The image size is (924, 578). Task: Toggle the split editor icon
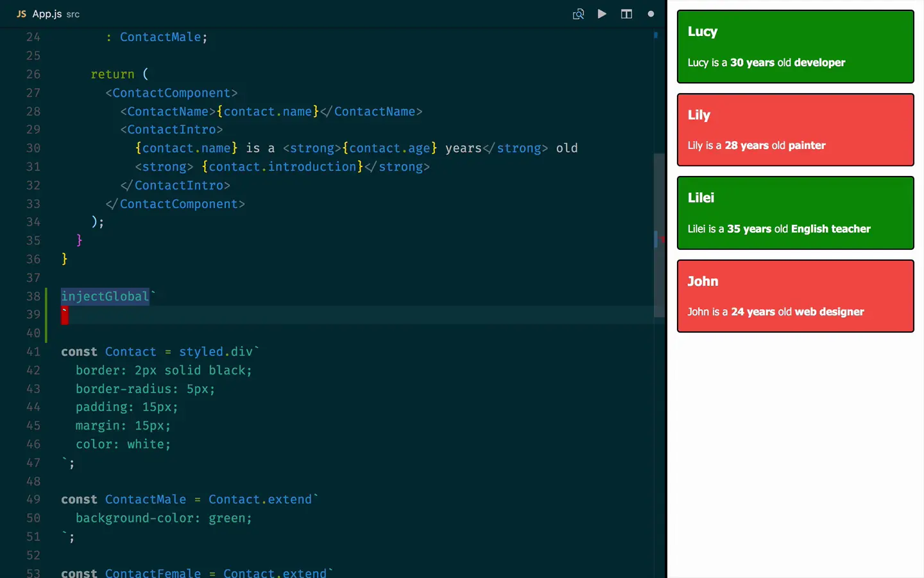click(626, 14)
